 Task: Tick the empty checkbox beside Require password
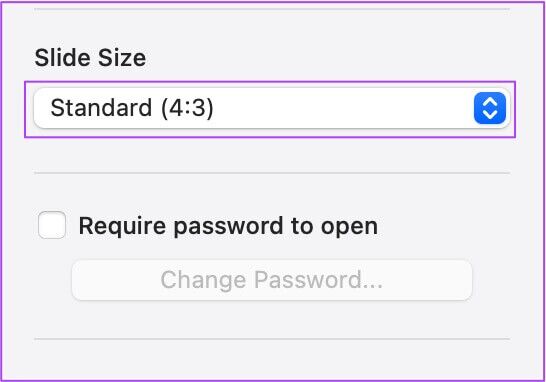click(52, 225)
